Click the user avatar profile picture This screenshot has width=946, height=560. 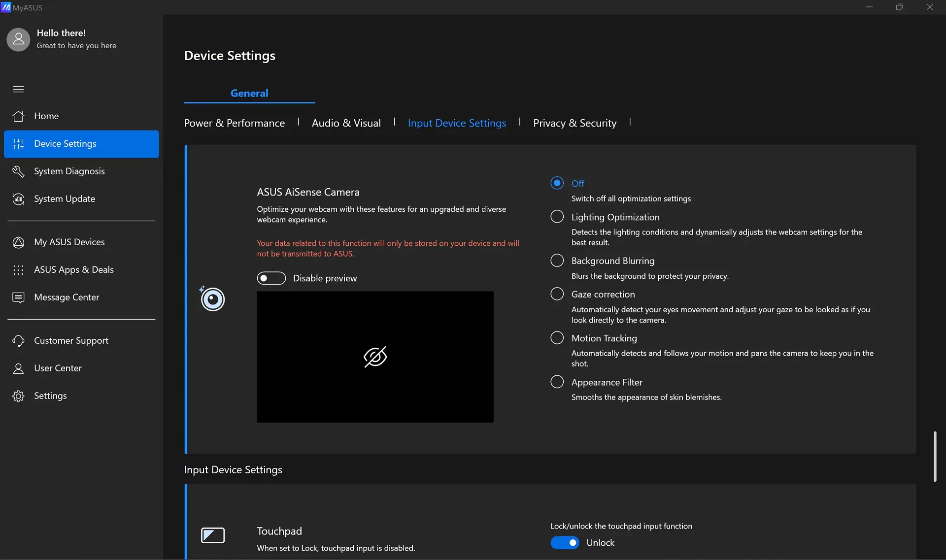18,39
